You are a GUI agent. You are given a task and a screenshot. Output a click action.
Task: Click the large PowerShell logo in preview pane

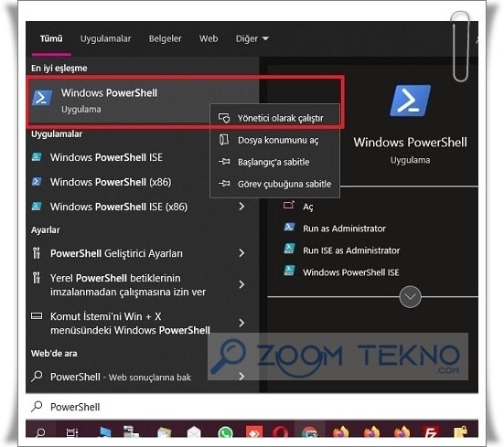tap(410, 101)
